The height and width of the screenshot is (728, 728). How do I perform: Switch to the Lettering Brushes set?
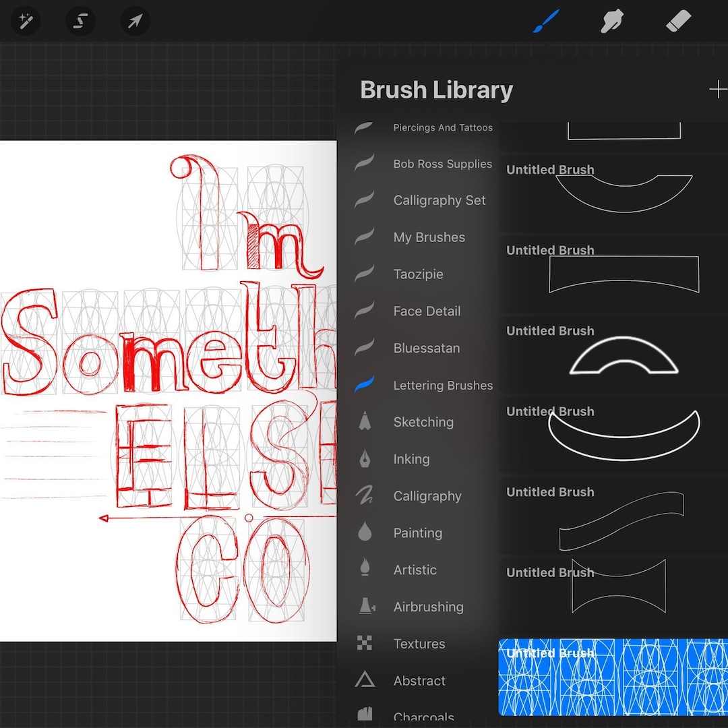coord(443,385)
